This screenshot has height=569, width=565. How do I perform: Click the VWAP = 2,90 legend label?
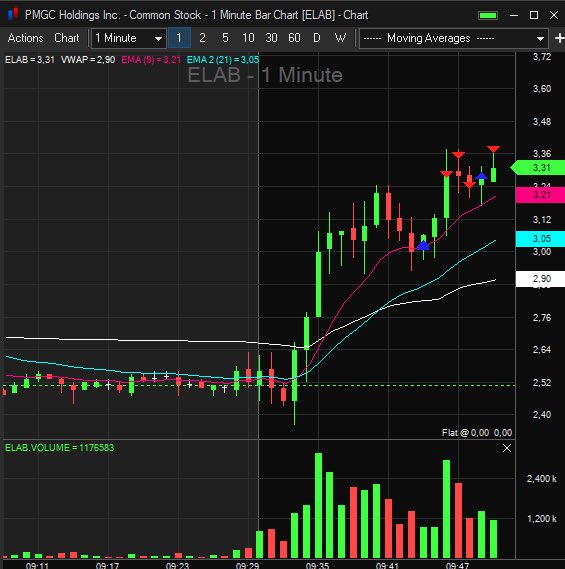(x=88, y=60)
